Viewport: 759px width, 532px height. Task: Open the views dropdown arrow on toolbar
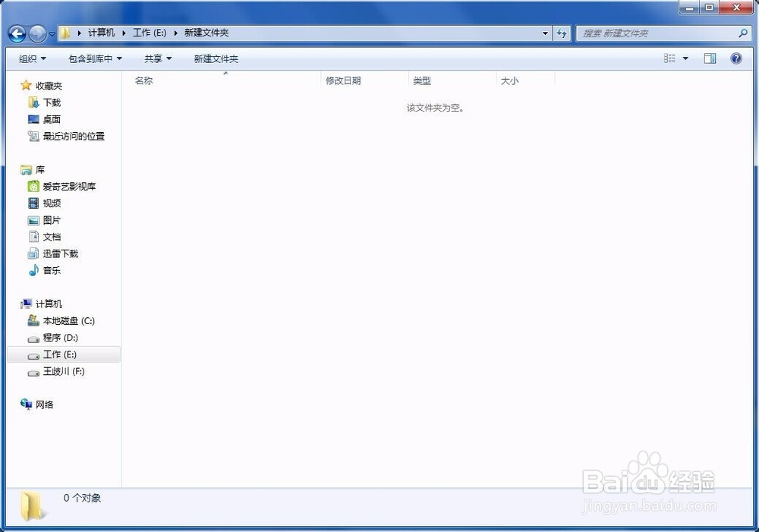coord(685,58)
